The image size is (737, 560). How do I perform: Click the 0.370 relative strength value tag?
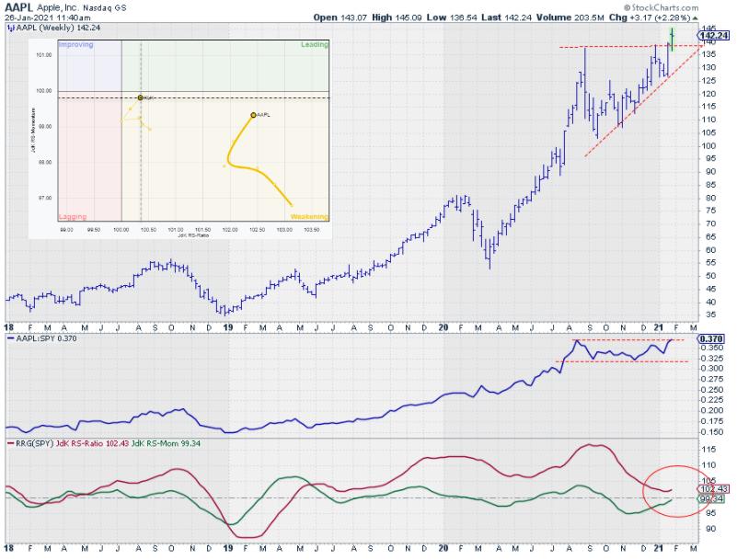tap(715, 339)
